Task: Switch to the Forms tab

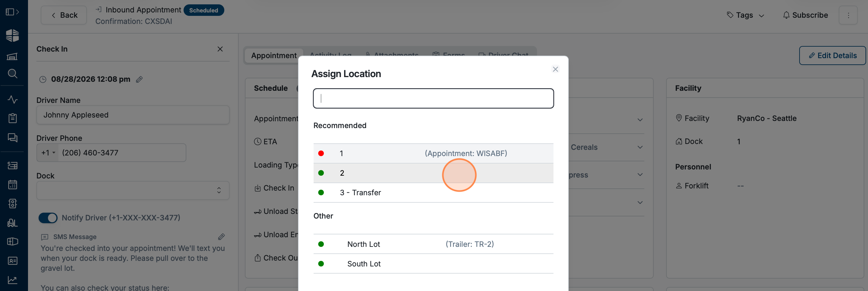Action: [449, 55]
